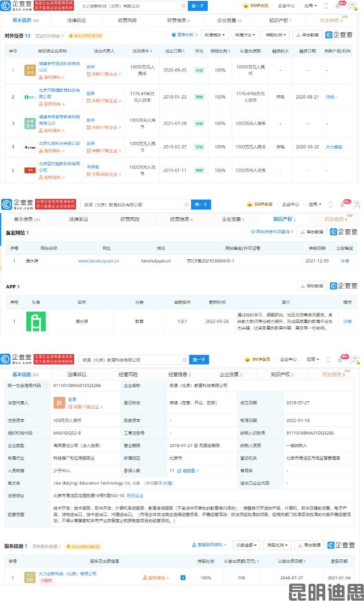Export data from the APP section
Viewport: 364px width, 601px height.
312,286
